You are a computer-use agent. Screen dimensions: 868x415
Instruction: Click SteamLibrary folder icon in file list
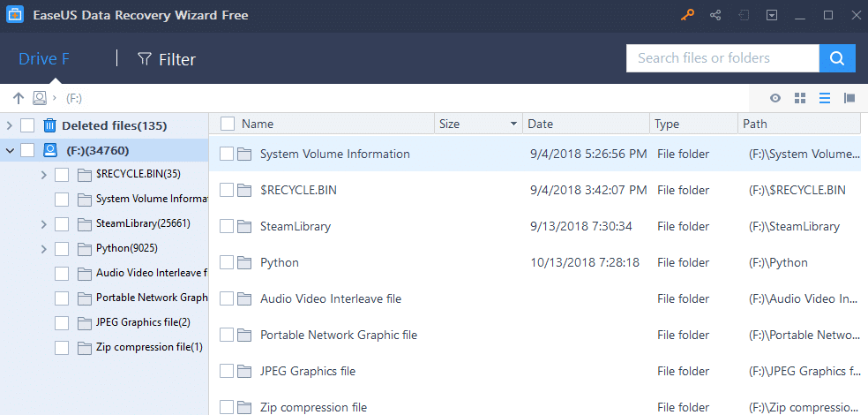pos(244,227)
